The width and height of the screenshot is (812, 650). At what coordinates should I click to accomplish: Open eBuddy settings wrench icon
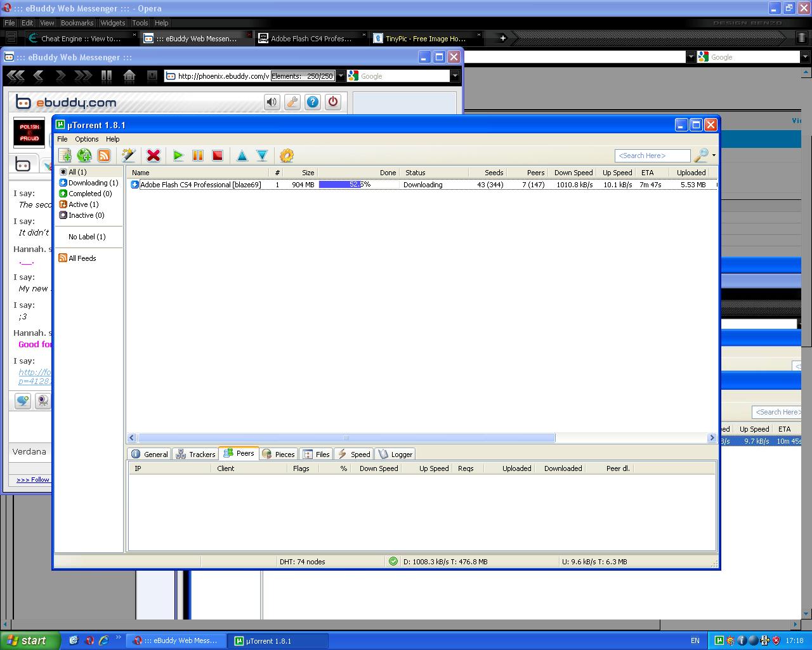[x=292, y=102]
